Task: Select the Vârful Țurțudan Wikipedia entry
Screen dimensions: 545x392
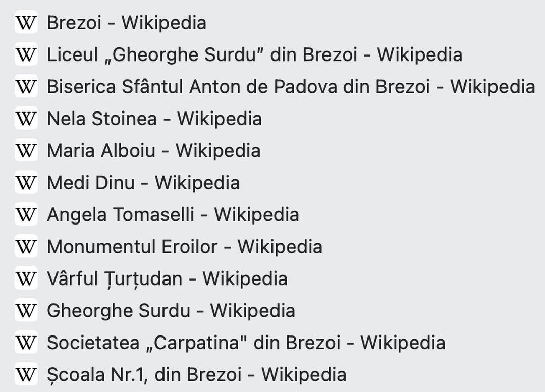Action: tap(167, 278)
